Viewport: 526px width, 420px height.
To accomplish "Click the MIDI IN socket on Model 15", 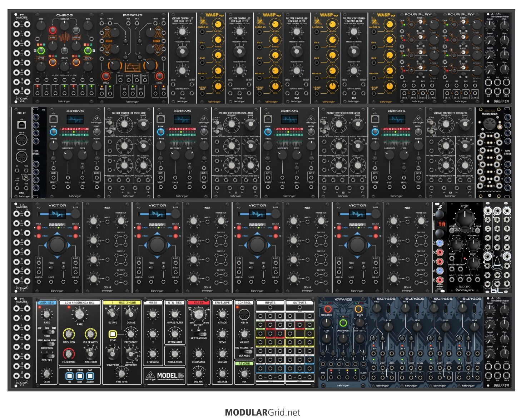I will [244, 315].
